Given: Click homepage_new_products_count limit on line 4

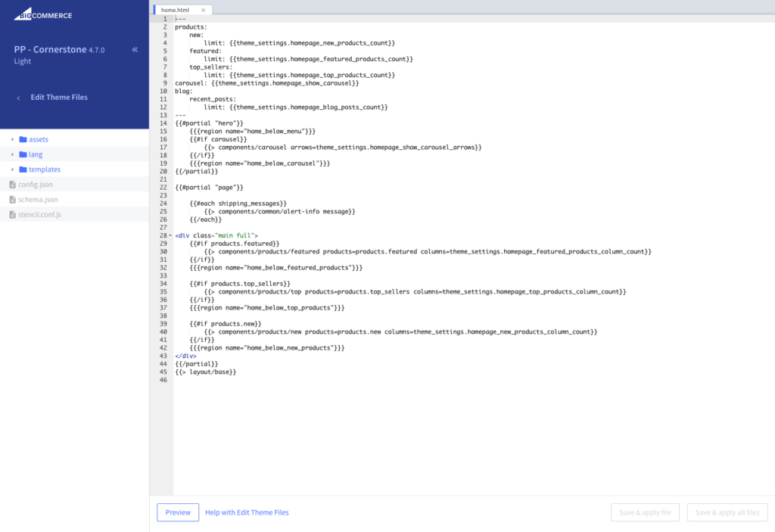Looking at the screenshot, I should 300,43.
